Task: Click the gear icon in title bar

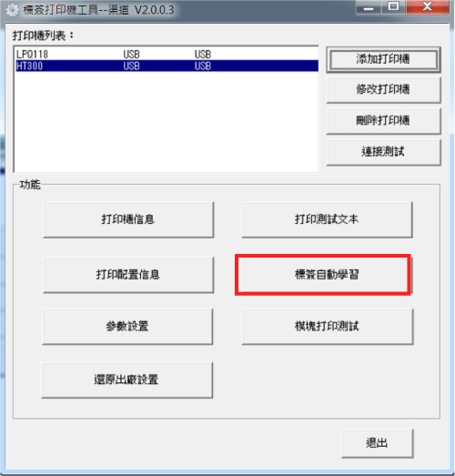Action: [12, 11]
